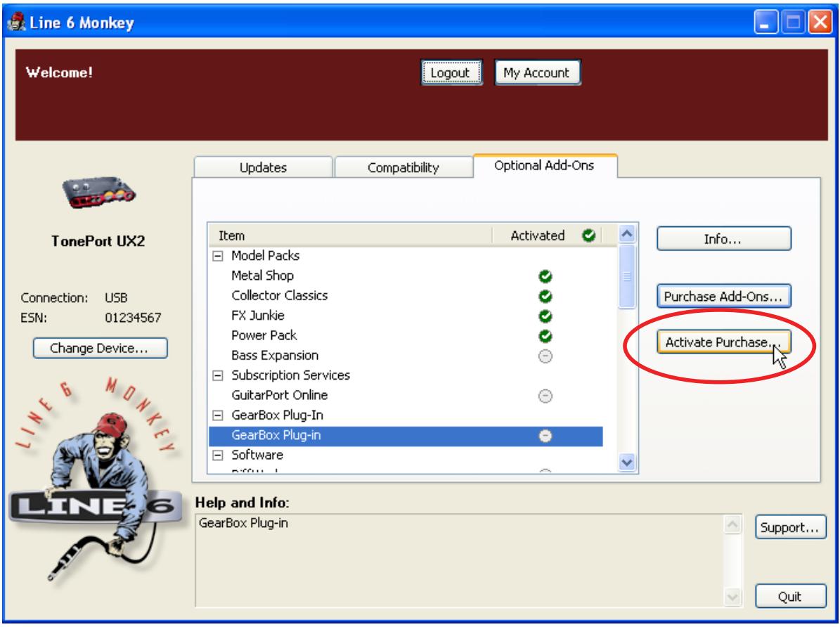The image size is (840, 627).
Task: Click the Help and Info scroll up arrow
Action: (732, 524)
